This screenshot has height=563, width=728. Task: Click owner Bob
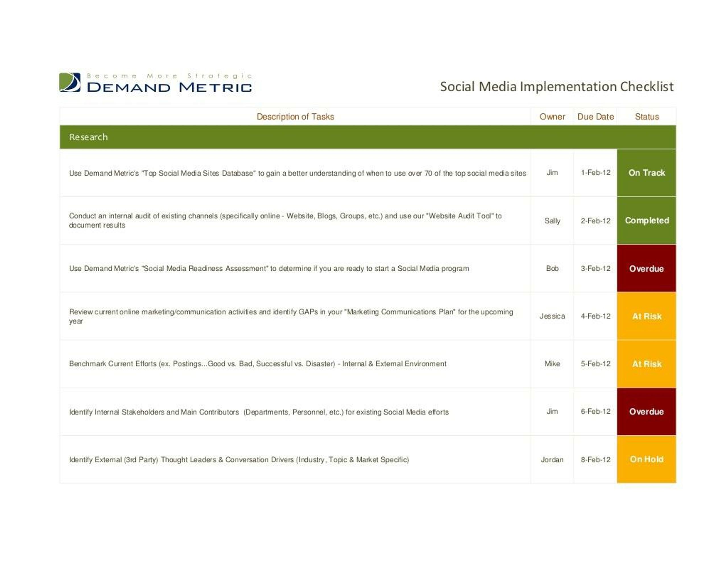click(552, 268)
